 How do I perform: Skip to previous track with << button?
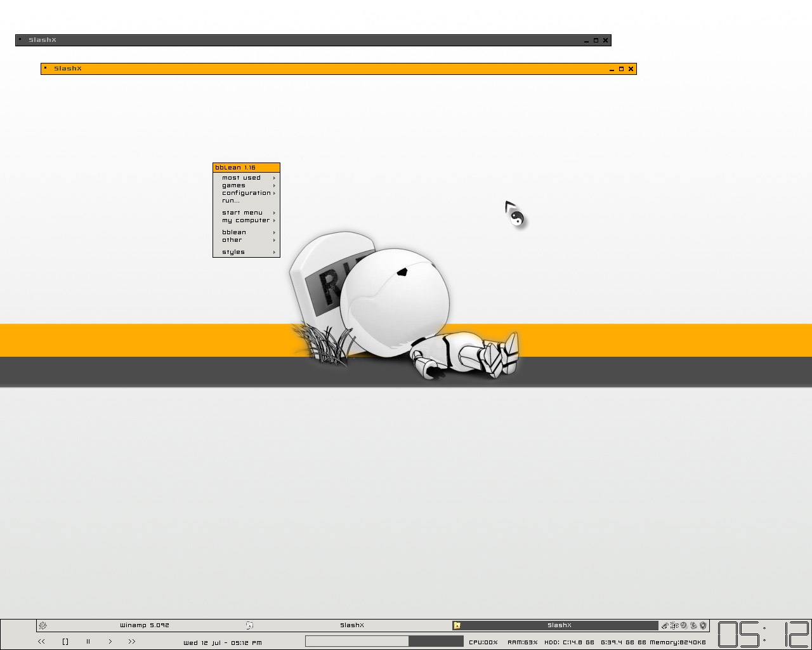(41, 642)
